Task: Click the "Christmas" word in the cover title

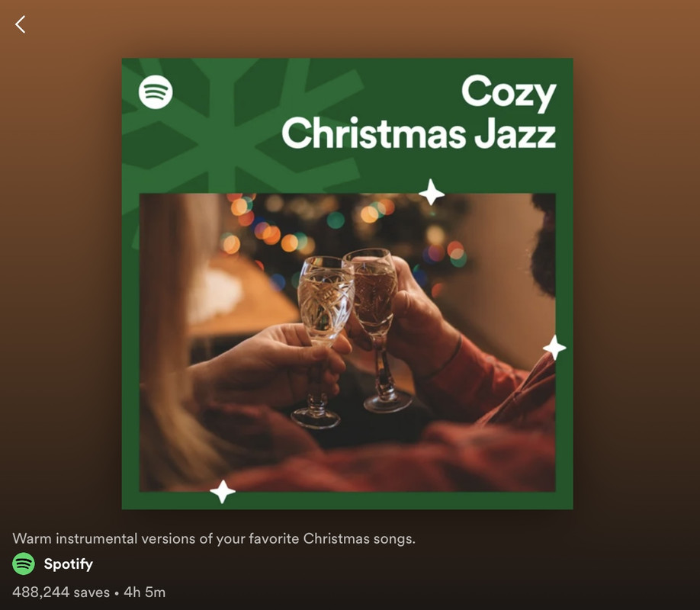Action: (x=374, y=133)
